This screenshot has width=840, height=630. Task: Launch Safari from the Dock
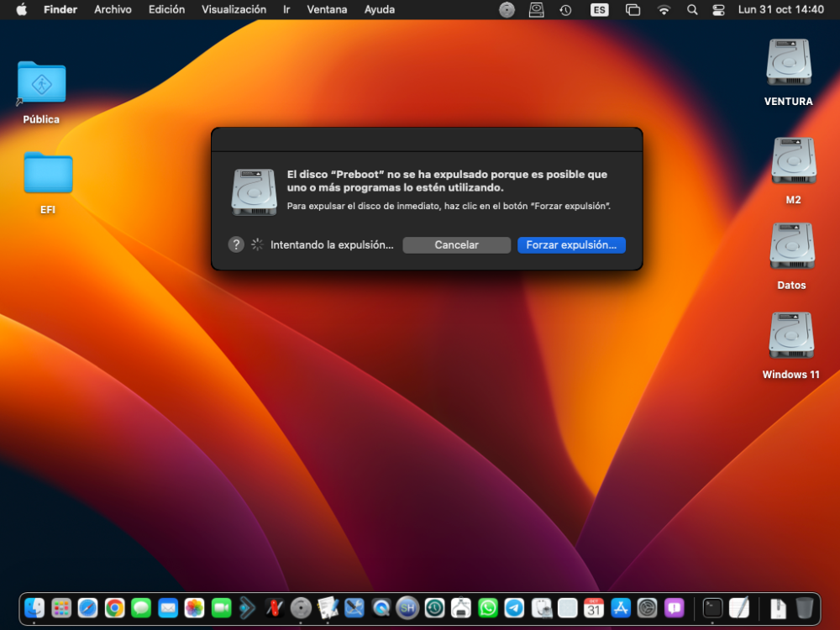[x=88, y=608]
